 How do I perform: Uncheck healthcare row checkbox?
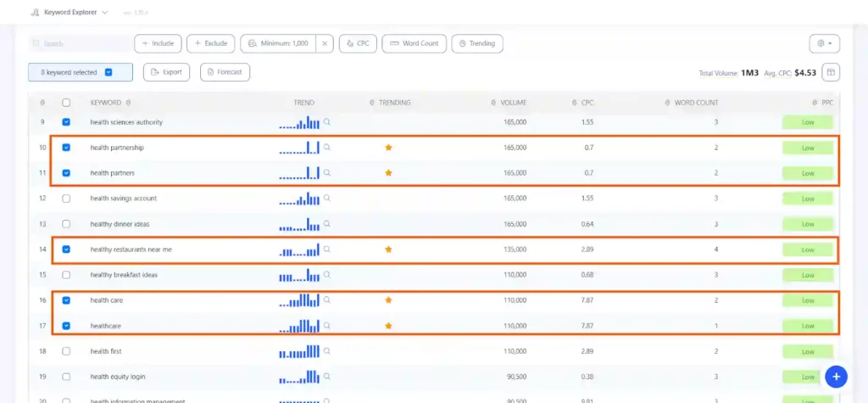click(x=66, y=326)
